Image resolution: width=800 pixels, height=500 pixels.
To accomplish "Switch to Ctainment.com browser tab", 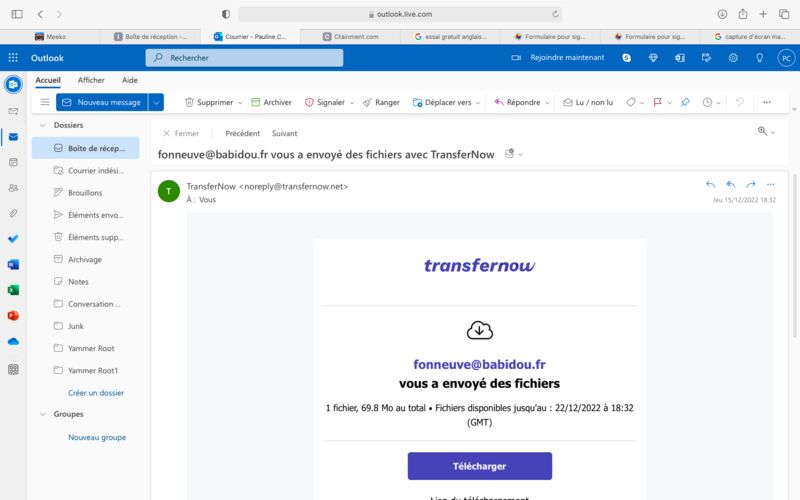I will tap(351, 37).
